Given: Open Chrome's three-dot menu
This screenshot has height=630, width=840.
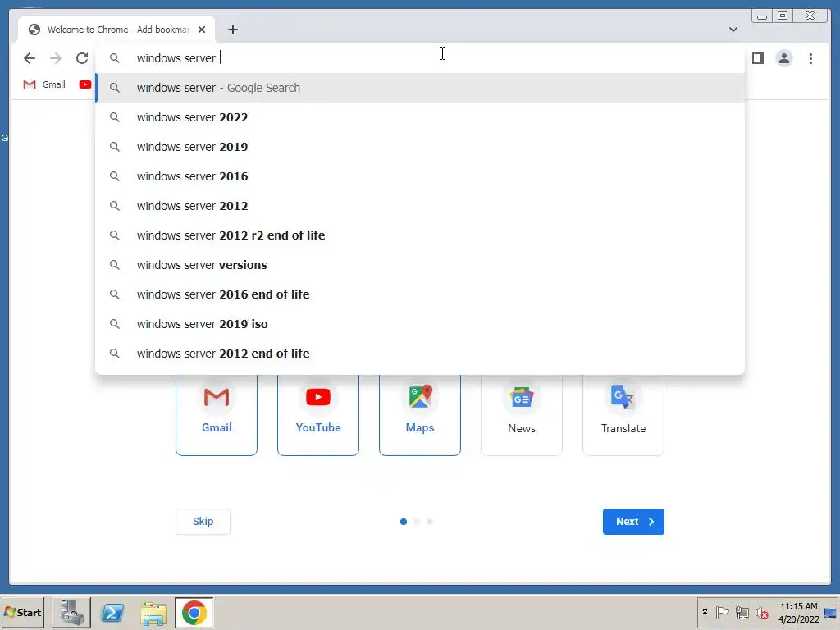Looking at the screenshot, I should [x=810, y=58].
